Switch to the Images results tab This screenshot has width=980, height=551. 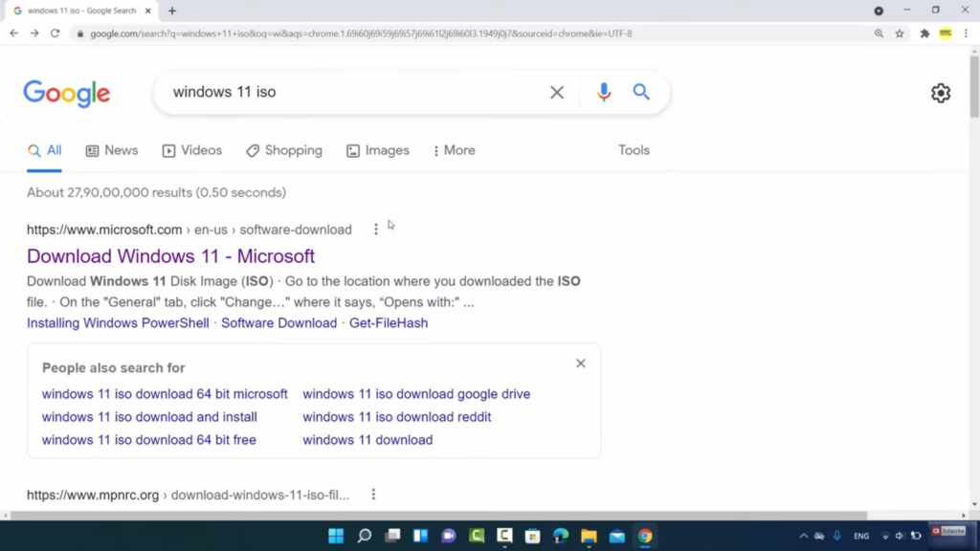coord(378,150)
